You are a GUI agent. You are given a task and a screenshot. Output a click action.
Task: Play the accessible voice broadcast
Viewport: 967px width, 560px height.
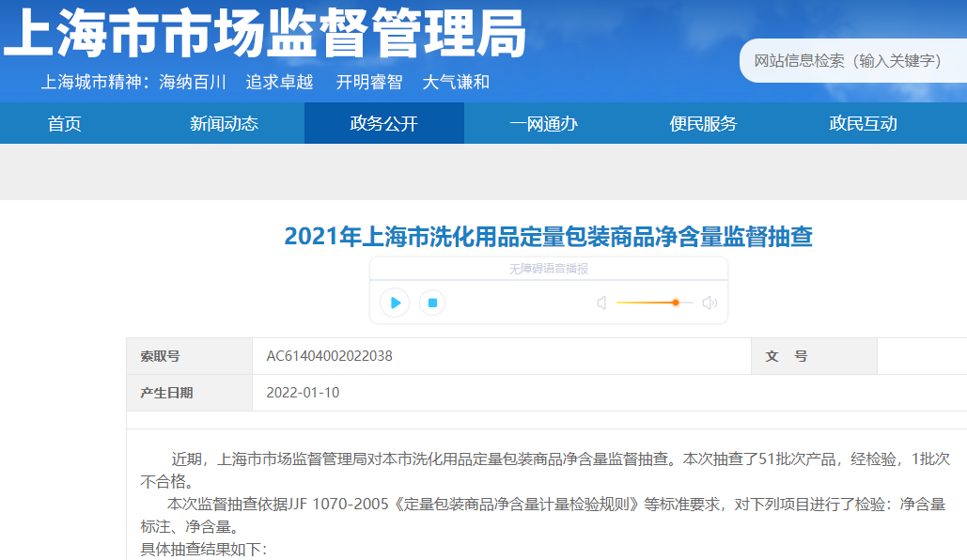point(395,303)
